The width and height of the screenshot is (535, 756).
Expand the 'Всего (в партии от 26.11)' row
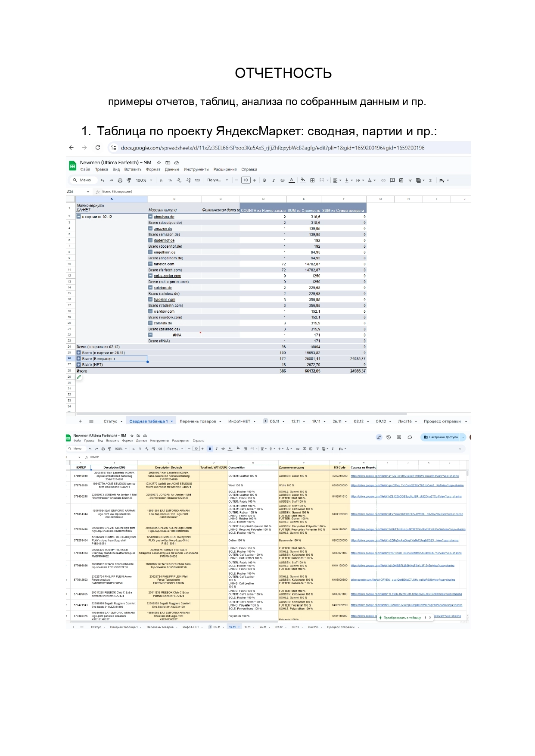[79, 353]
